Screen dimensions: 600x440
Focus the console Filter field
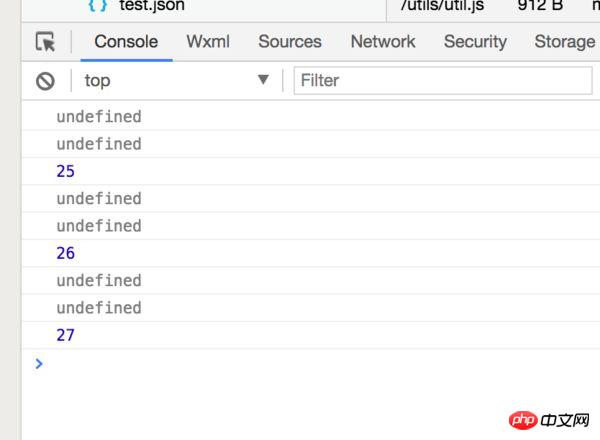[x=443, y=80]
